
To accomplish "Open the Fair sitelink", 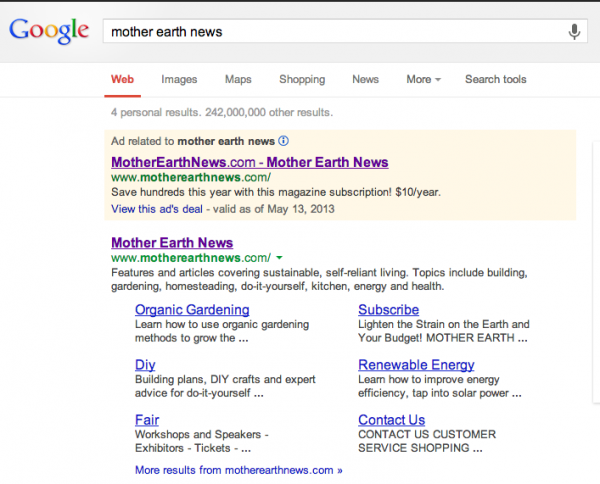I will click(147, 420).
